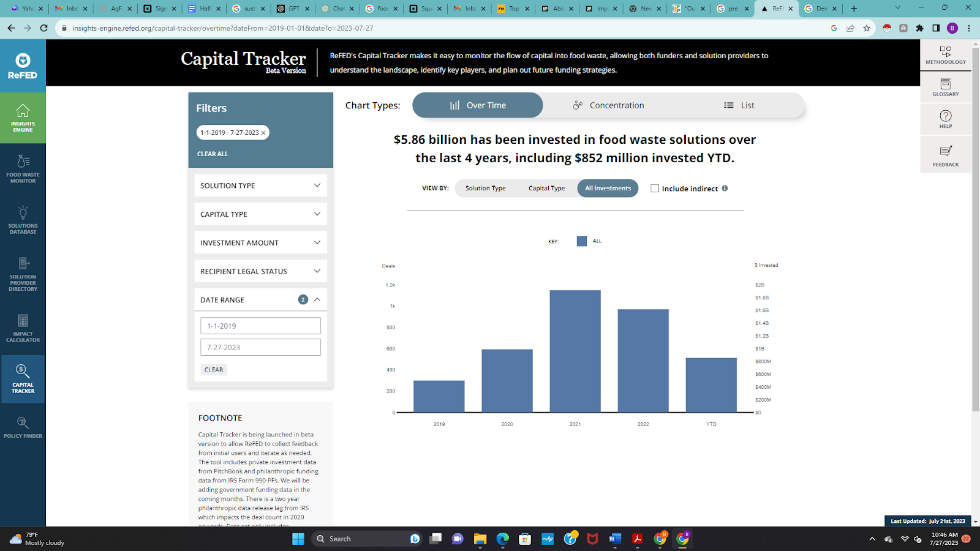This screenshot has height=551, width=980.
Task: Open Solutions Database from the sidebar
Action: [23, 220]
